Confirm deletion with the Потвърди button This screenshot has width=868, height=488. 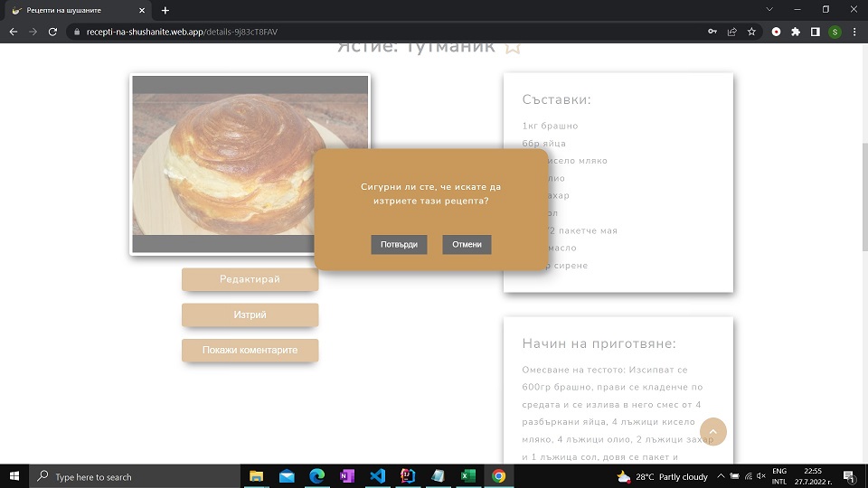(x=399, y=245)
